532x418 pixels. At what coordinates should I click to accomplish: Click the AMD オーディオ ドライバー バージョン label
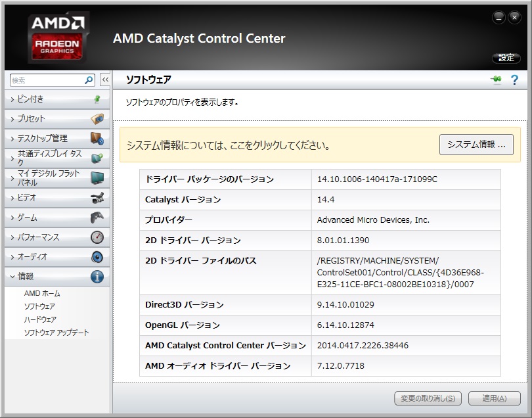point(218,365)
